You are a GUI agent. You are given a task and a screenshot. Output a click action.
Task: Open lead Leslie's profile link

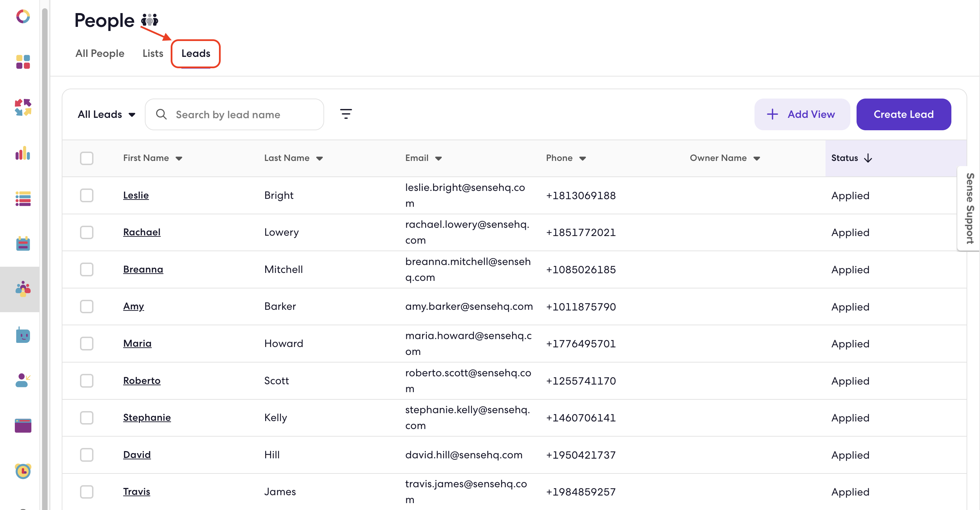click(136, 195)
